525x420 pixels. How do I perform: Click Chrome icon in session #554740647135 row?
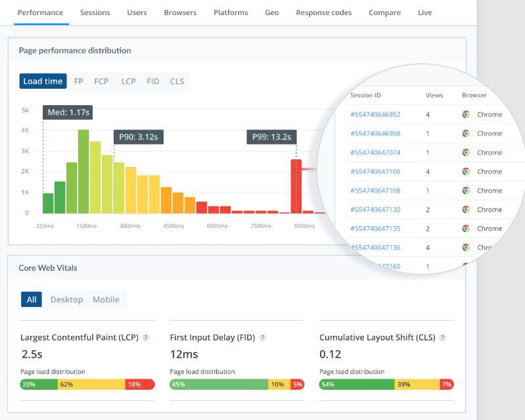[466, 229]
